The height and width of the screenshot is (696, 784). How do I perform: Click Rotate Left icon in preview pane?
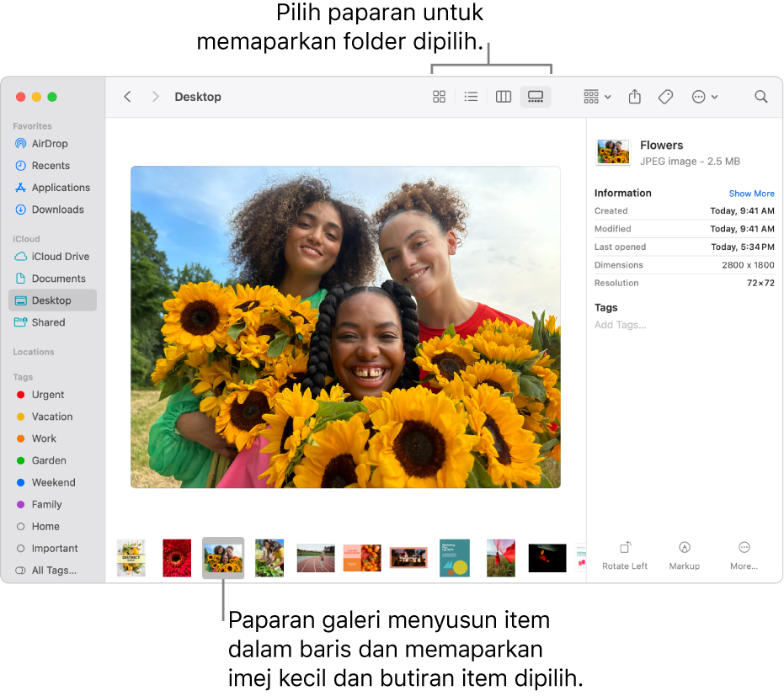[x=625, y=548]
